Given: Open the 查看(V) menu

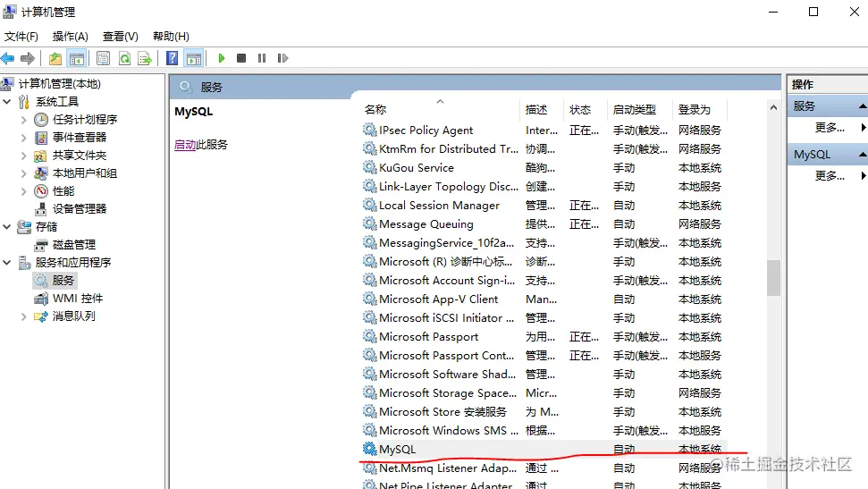Looking at the screenshot, I should point(120,37).
